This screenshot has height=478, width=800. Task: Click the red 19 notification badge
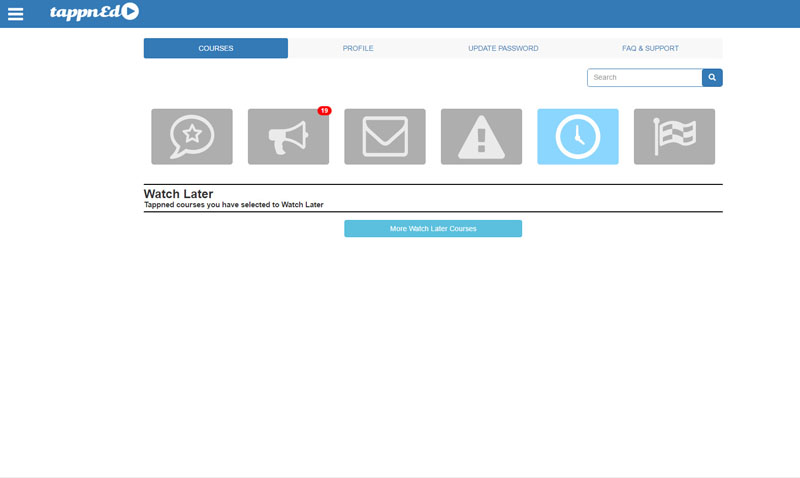[x=324, y=110]
